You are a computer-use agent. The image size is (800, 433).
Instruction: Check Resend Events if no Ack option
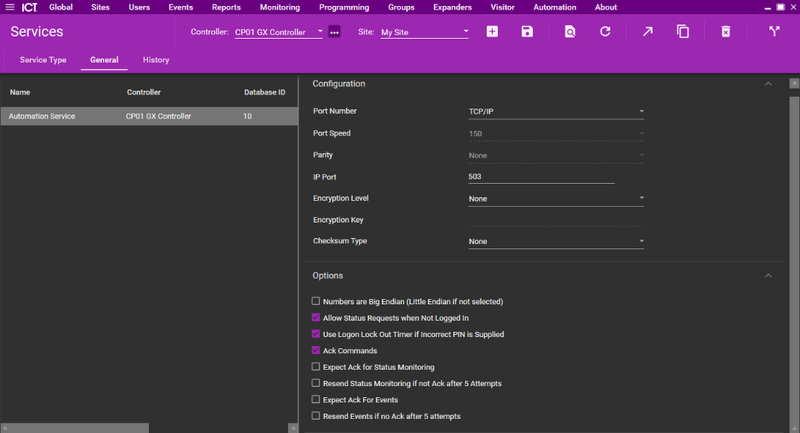pos(316,416)
